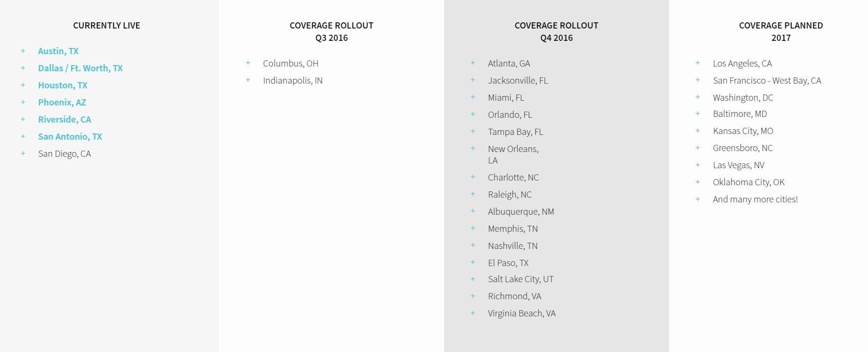Click the plus icon beside Virginia Beach, VA
The image size is (868, 352).
click(473, 313)
